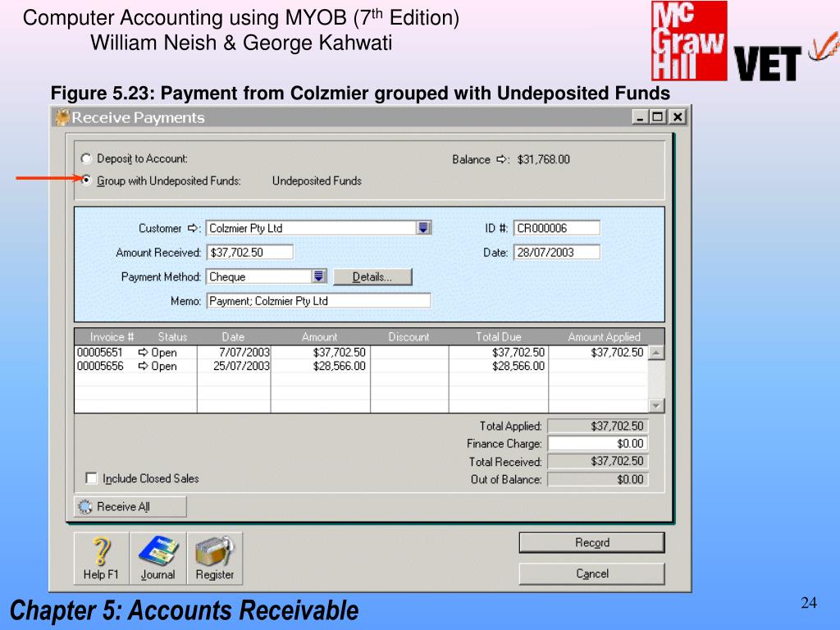
Task: Click the Out of Balance value $0.00
Action: click(x=597, y=479)
